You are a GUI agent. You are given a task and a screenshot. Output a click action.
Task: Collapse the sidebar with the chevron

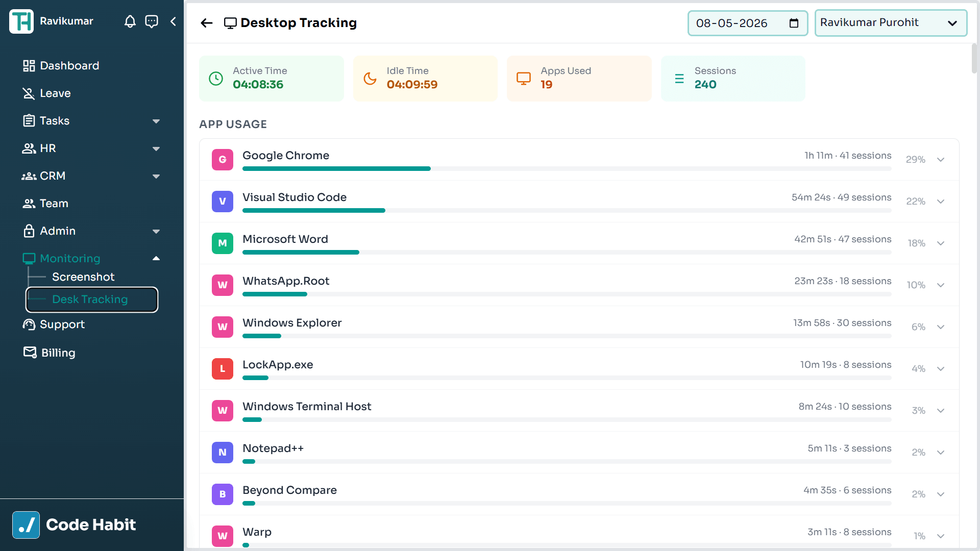pyautogui.click(x=174, y=21)
